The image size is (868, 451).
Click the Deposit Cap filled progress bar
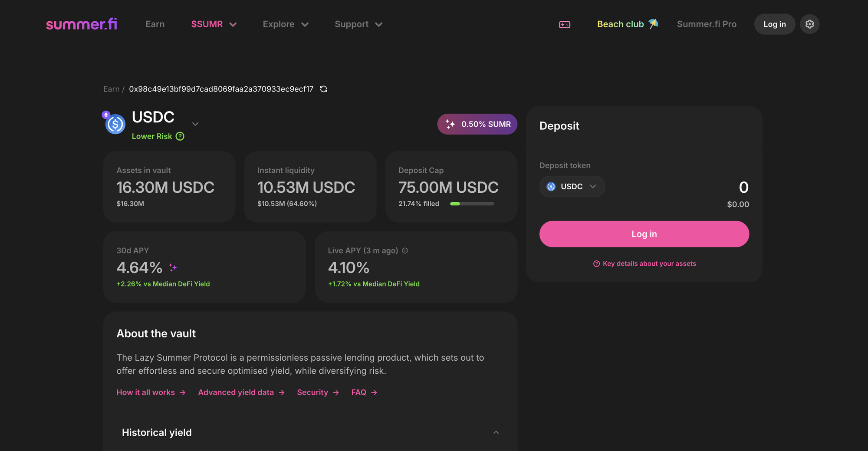472,204
